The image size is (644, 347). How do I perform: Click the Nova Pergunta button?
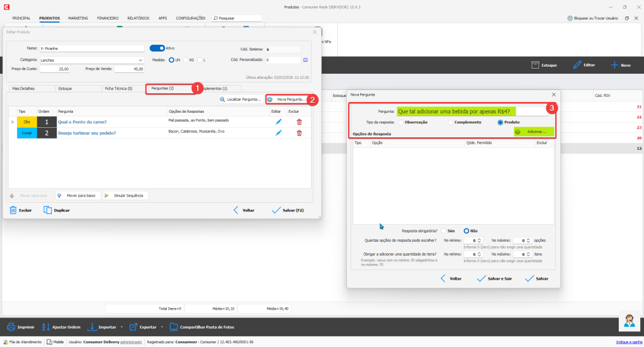point(287,100)
